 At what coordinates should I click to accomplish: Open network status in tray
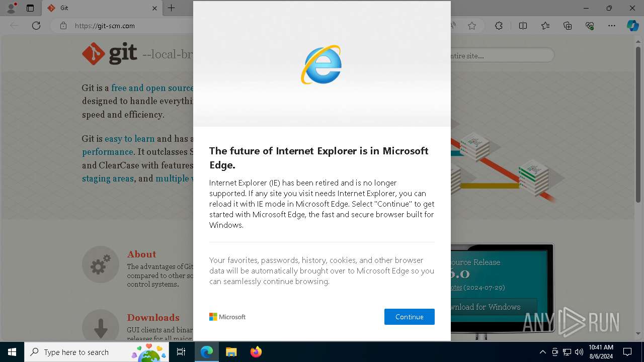coord(567,352)
